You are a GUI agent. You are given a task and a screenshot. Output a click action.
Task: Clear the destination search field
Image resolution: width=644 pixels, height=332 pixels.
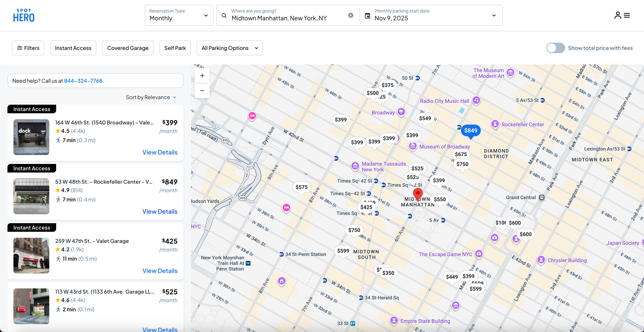point(351,15)
